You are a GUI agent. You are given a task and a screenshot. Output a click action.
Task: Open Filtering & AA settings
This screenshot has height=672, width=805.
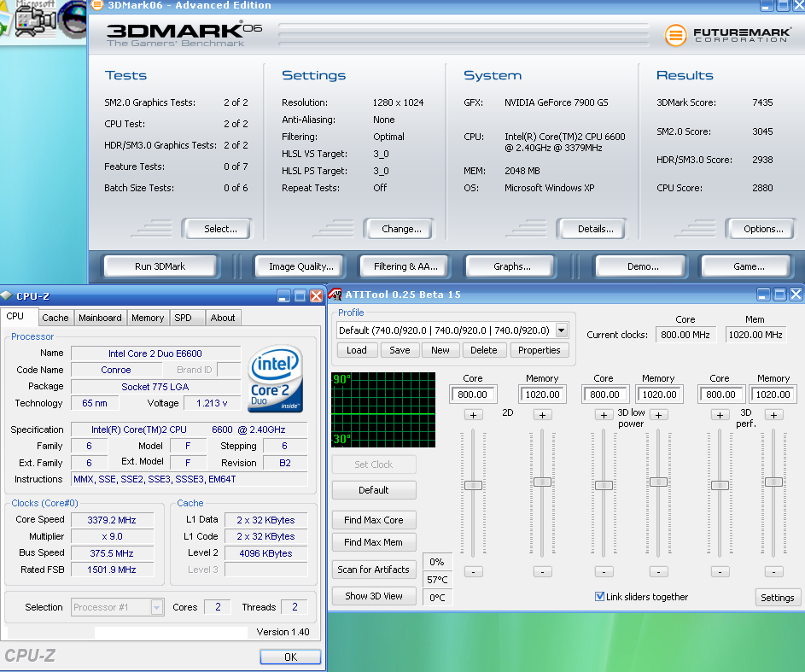[x=405, y=266]
